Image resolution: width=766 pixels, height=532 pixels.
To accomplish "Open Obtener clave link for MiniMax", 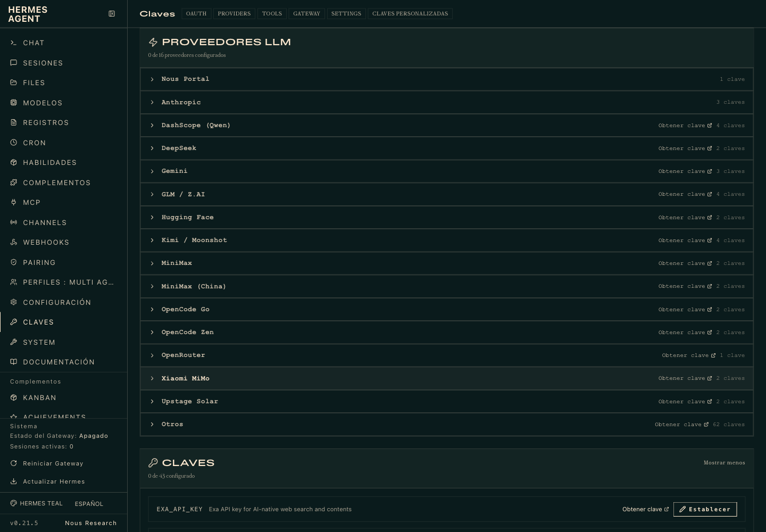I will [x=685, y=263].
